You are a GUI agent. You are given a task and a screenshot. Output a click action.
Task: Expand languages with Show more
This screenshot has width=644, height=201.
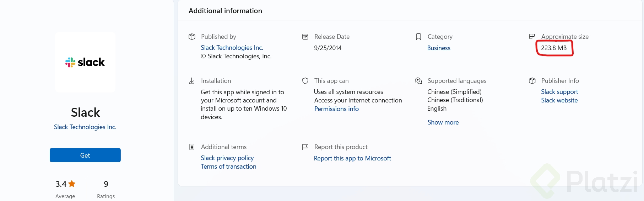(x=443, y=122)
